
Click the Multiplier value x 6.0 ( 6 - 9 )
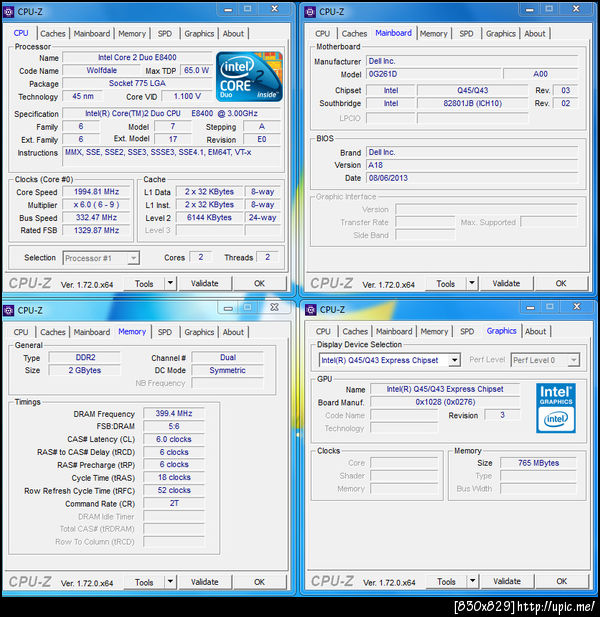(96, 205)
